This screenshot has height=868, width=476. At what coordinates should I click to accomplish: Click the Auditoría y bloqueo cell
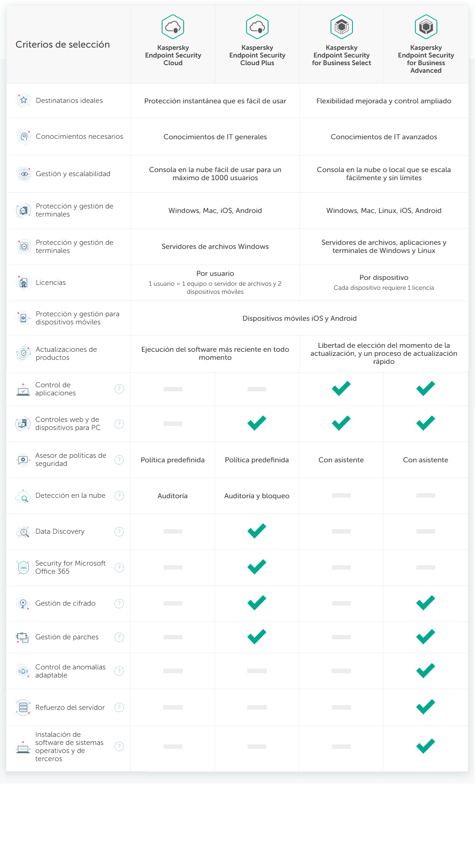[257, 496]
